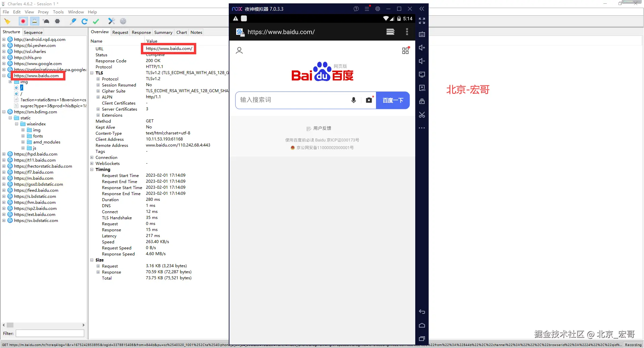Click the browser address bar URL

coord(281,32)
